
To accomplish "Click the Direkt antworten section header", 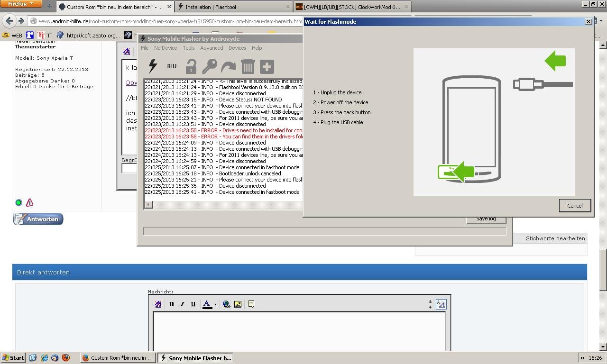I will (x=300, y=272).
